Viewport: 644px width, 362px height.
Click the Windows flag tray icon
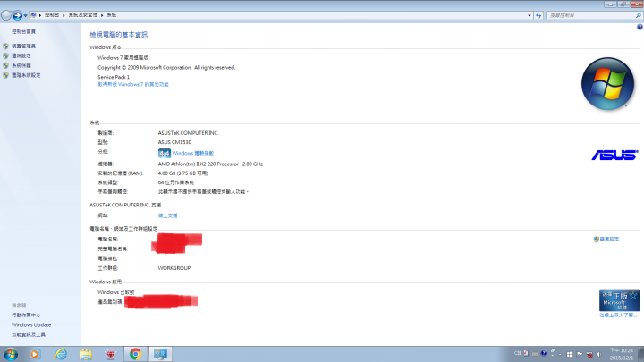pyautogui.click(x=570, y=354)
